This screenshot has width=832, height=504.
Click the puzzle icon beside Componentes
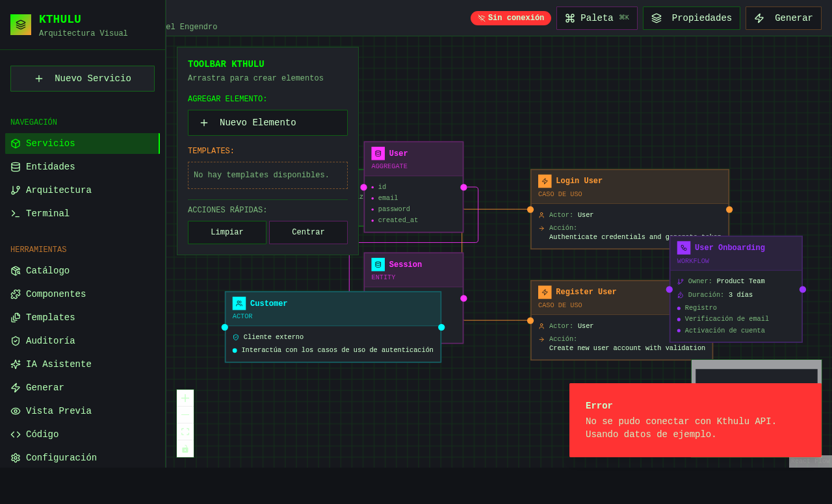pyautogui.click(x=16, y=294)
